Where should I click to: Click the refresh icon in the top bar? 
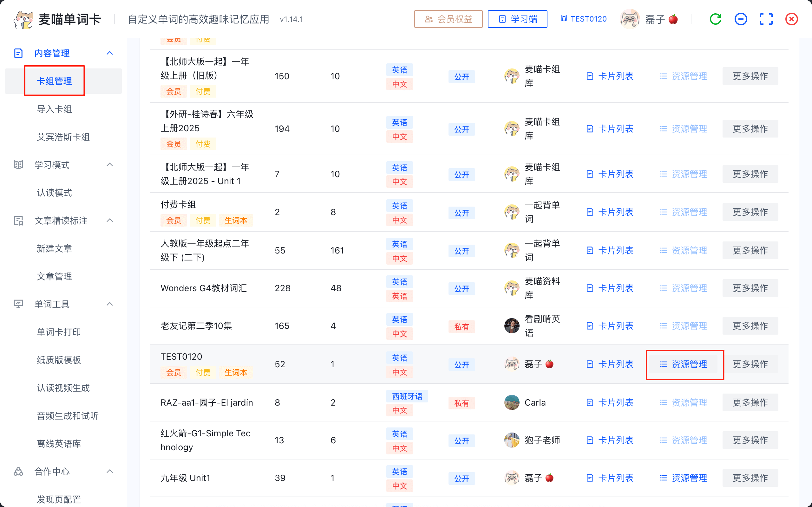pyautogui.click(x=715, y=19)
